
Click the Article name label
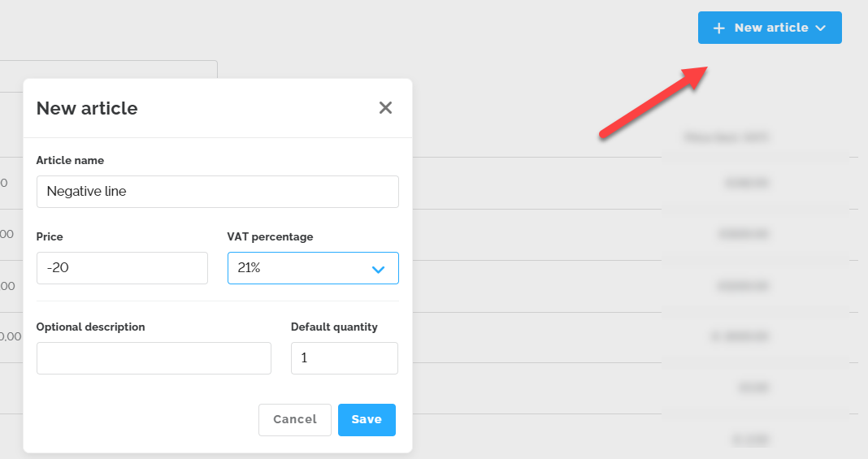click(x=70, y=161)
